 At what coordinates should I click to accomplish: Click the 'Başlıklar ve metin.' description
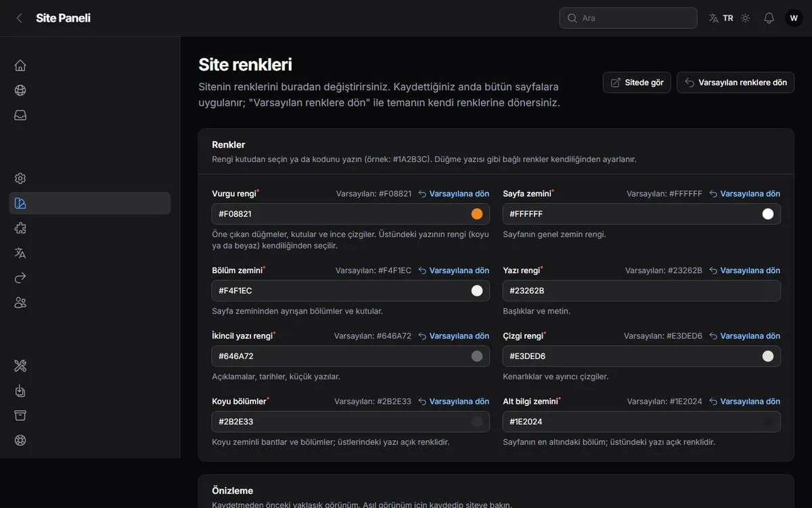(537, 312)
